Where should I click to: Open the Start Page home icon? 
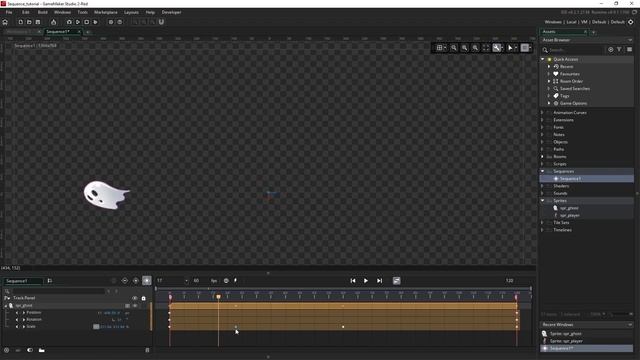[x=5, y=22]
